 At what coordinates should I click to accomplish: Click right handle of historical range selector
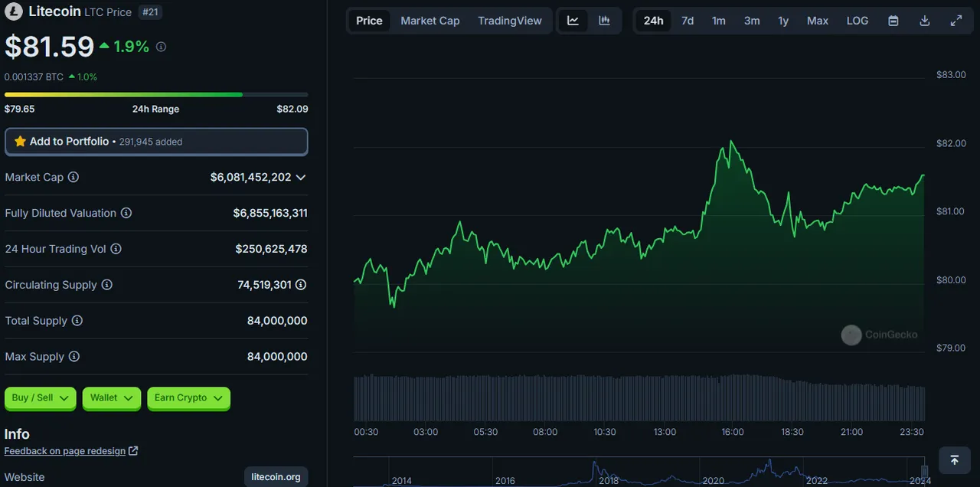pos(925,470)
